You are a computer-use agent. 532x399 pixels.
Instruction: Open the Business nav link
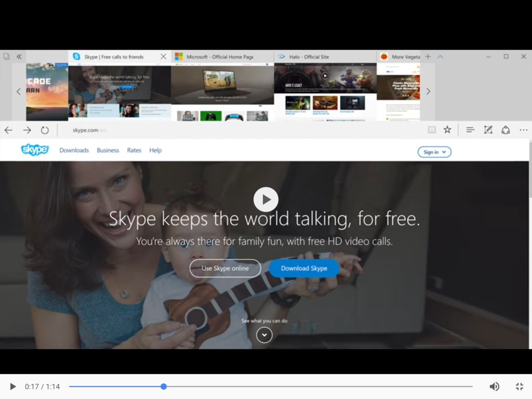108,150
